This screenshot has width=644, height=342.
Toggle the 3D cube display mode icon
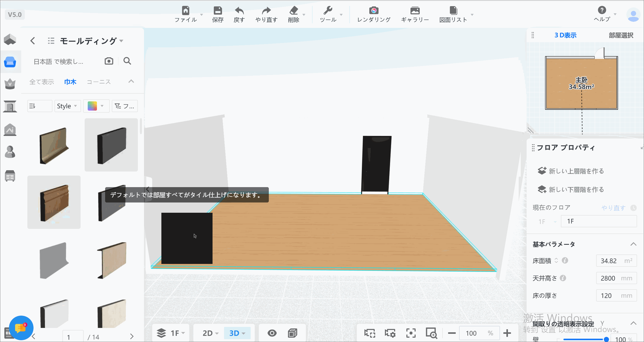pyautogui.click(x=292, y=333)
